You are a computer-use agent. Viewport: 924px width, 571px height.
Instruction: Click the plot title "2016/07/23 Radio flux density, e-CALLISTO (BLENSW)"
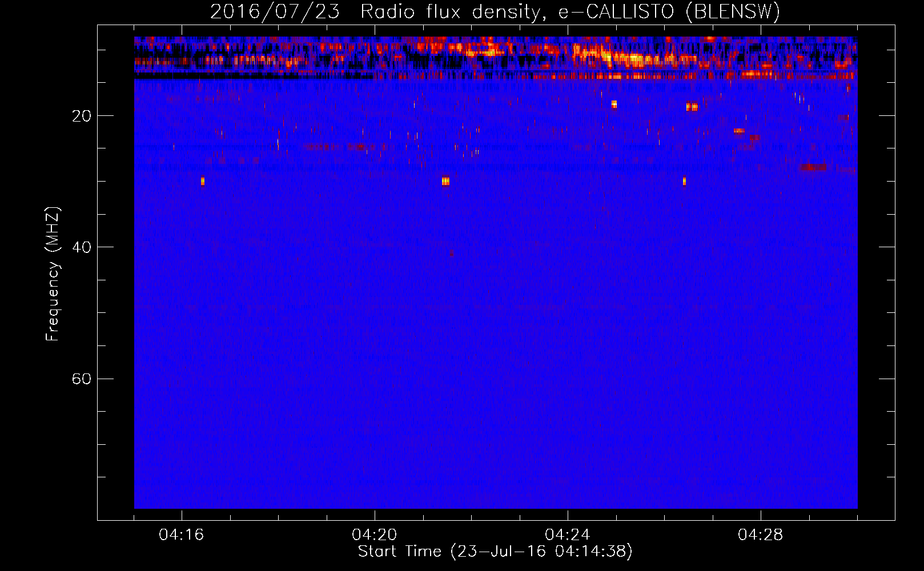pyautogui.click(x=495, y=11)
